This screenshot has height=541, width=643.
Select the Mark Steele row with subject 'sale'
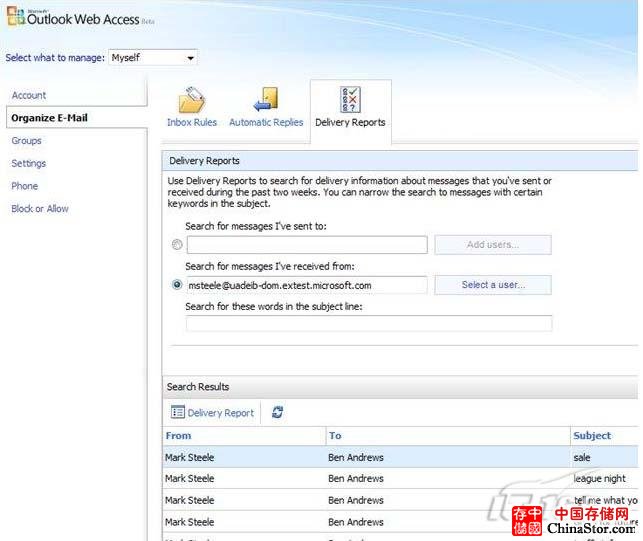tap(400, 457)
